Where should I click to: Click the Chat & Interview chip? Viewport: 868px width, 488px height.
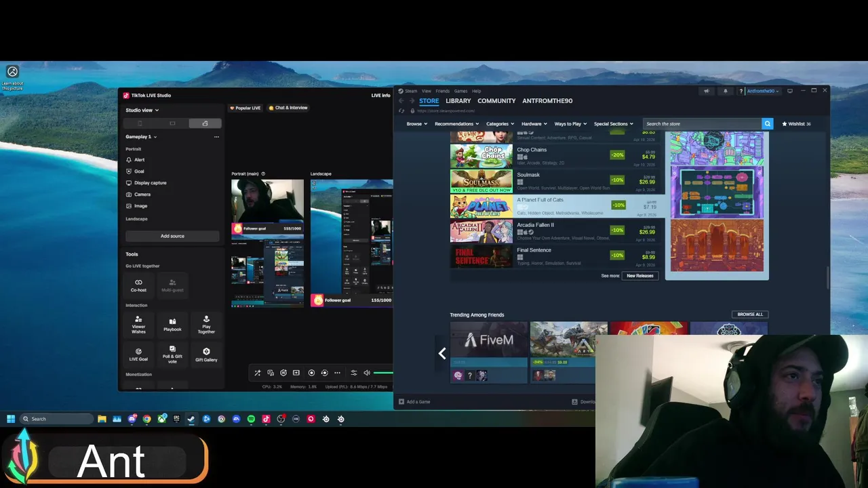(288, 108)
